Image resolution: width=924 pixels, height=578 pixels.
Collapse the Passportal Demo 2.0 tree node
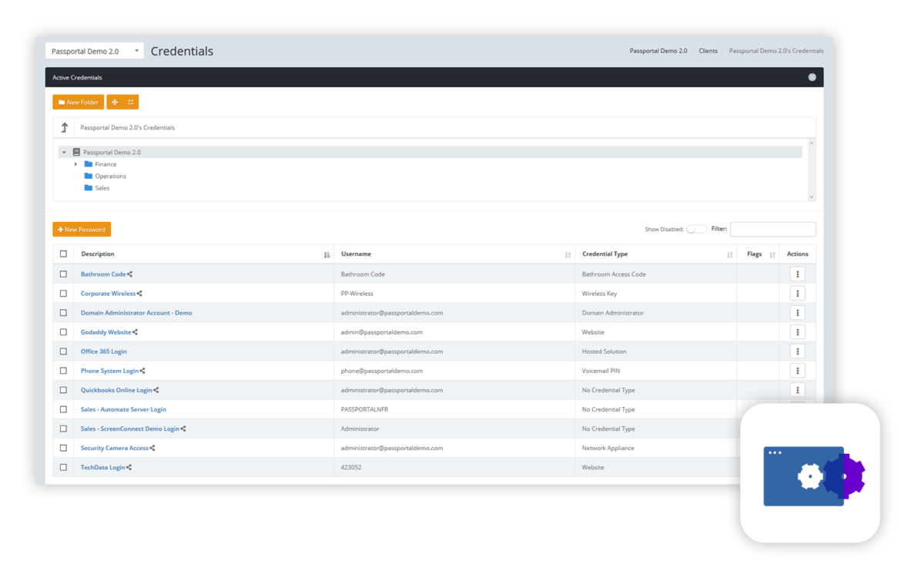click(63, 152)
